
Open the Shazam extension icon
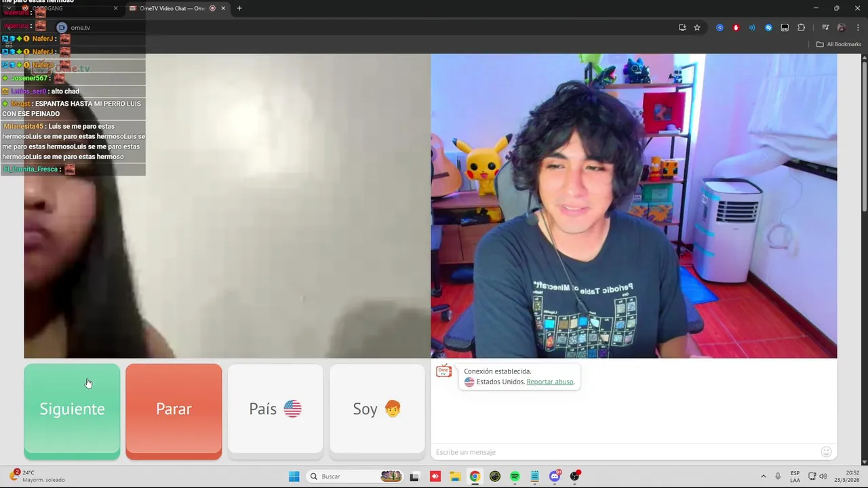(768, 28)
